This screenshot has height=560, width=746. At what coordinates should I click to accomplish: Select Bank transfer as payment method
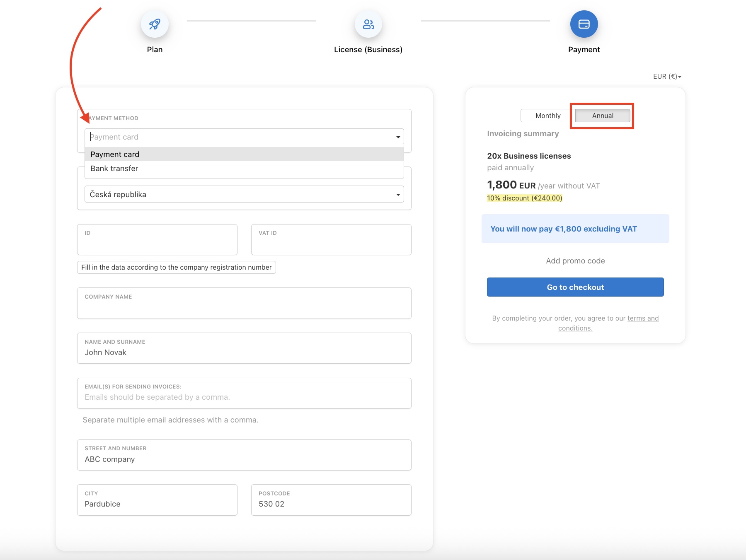click(114, 168)
